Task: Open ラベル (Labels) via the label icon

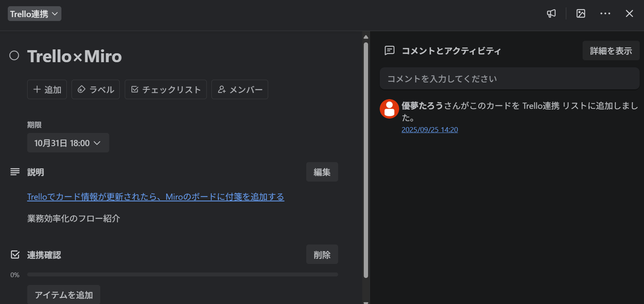Action: click(x=95, y=89)
